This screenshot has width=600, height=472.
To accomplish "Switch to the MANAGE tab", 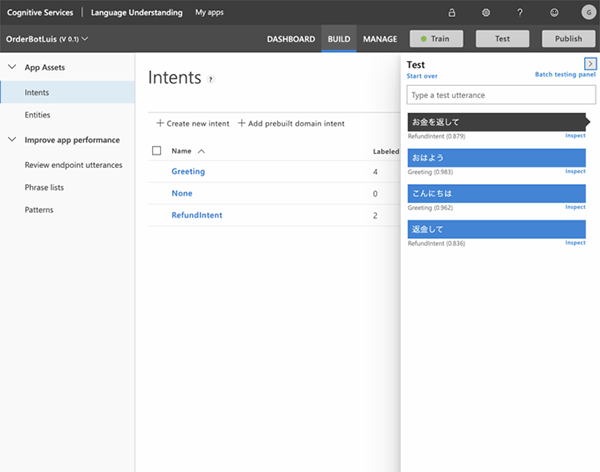I will coord(380,39).
